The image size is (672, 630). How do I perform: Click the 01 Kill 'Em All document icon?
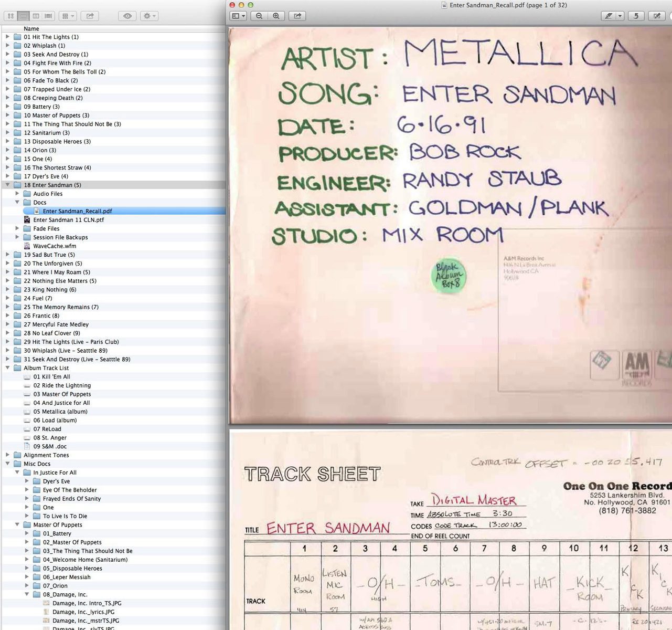(x=27, y=377)
